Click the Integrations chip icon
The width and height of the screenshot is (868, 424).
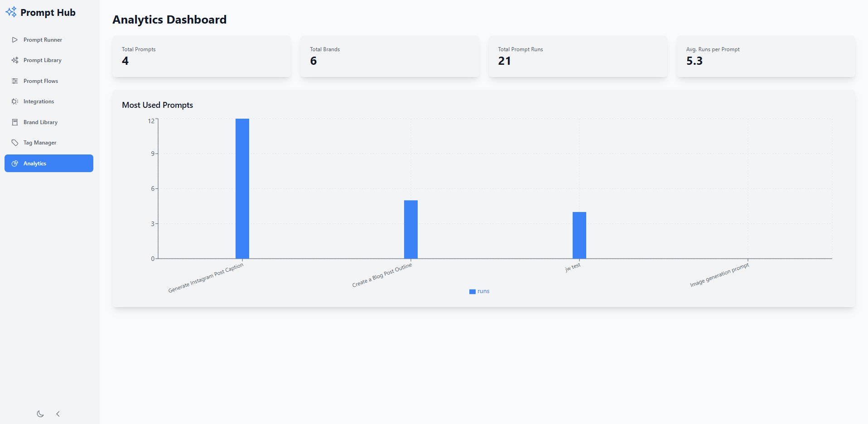15,101
